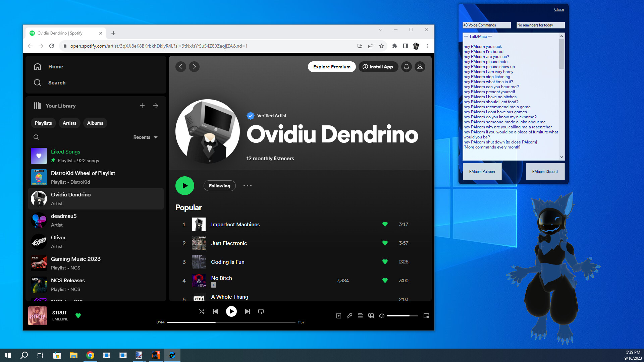
Task: Click the forward navigation chevron
Action: 194,67
